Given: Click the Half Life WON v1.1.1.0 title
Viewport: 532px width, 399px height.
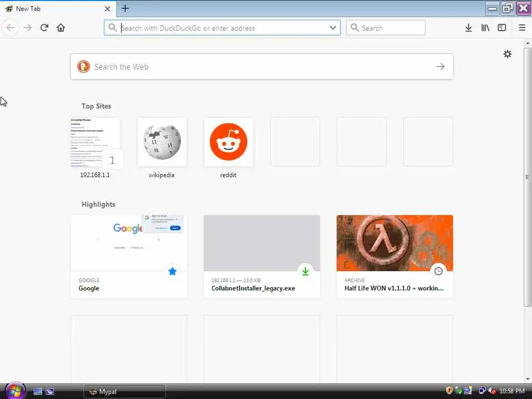Looking at the screenshot, I should (394, 288).
